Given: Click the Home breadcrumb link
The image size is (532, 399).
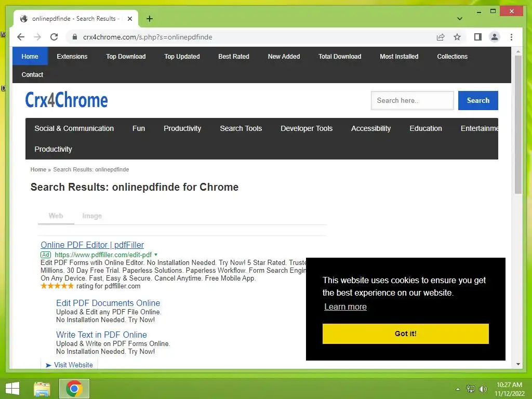Looking at the screenshot, I should click(38, 169).
